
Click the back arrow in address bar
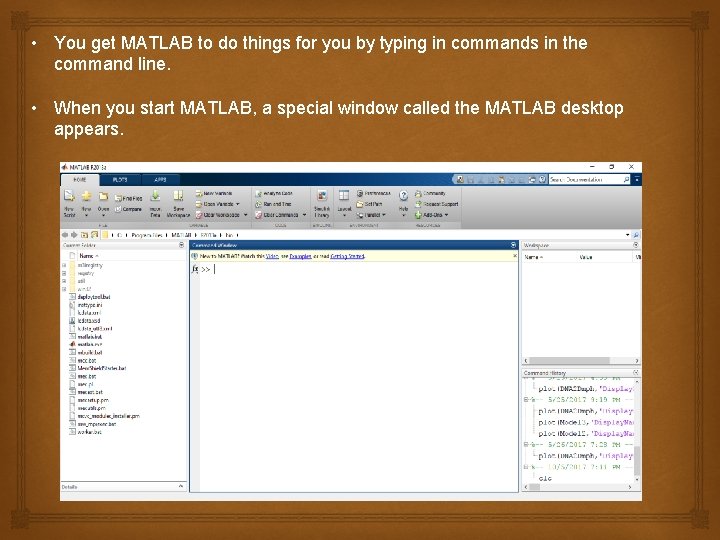click(65, 235)
